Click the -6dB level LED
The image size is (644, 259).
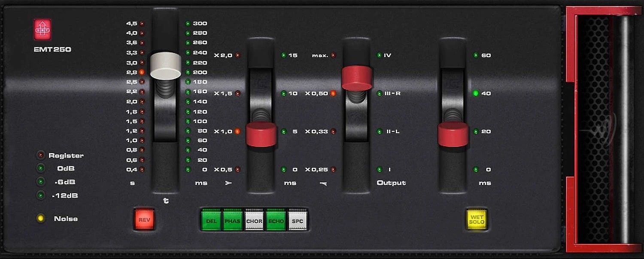click(41, 182)
